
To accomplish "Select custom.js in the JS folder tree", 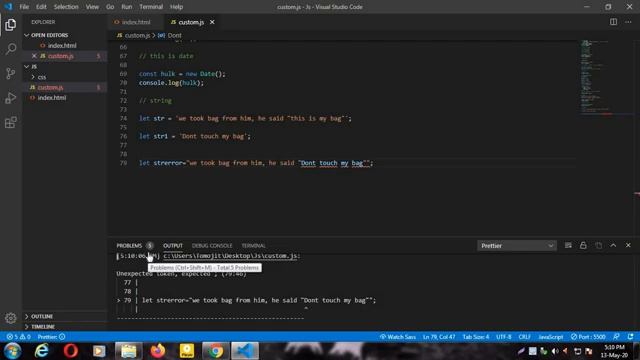I will (x=50, y=87).
